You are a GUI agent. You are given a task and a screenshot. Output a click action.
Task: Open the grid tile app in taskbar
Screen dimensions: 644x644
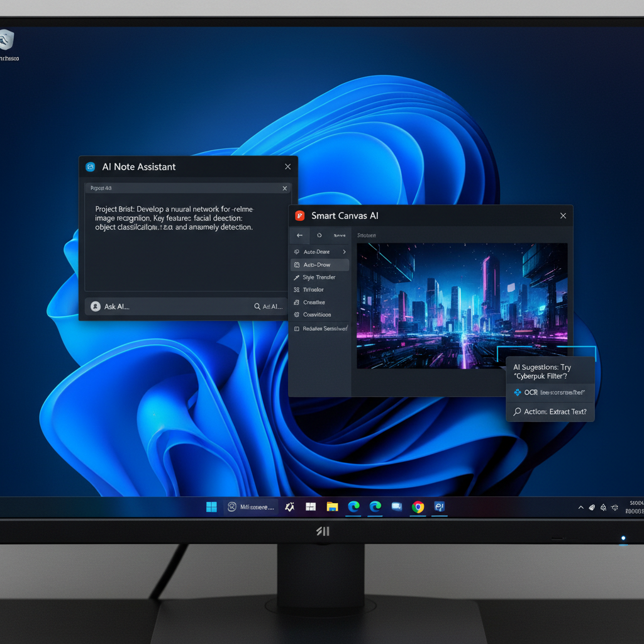tap(311, 507)
